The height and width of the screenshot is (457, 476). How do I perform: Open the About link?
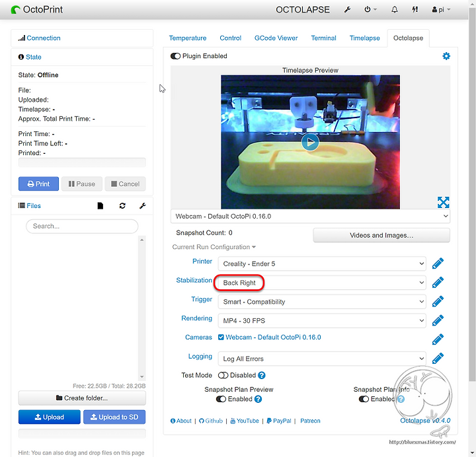(x=181, y=421)
